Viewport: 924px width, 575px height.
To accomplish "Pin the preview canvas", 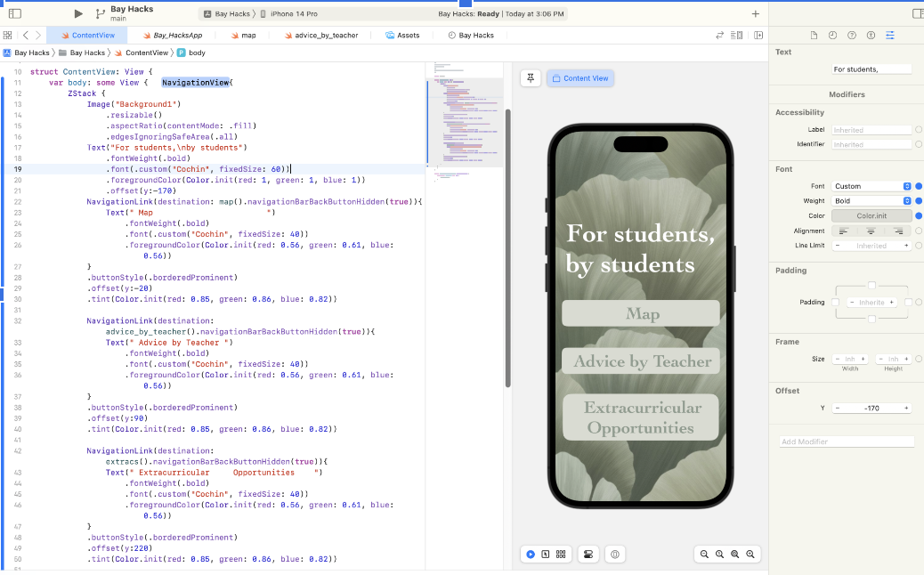I will coord(531,77).
